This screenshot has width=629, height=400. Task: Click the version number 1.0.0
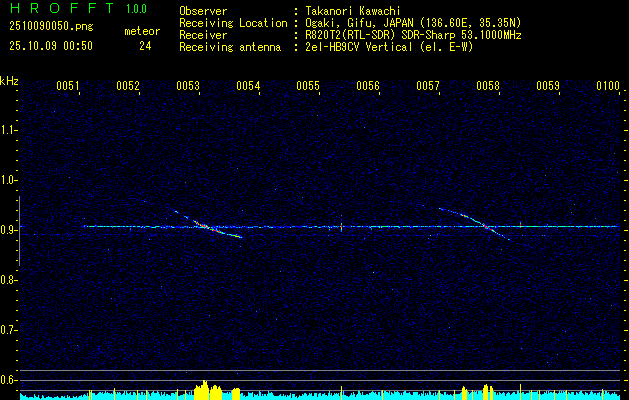[136, 9]
